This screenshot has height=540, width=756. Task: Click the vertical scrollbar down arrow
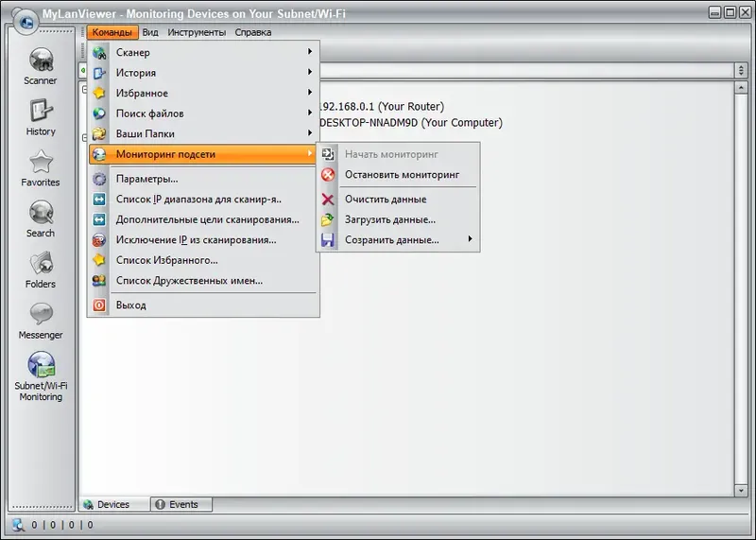coord(741,490)
